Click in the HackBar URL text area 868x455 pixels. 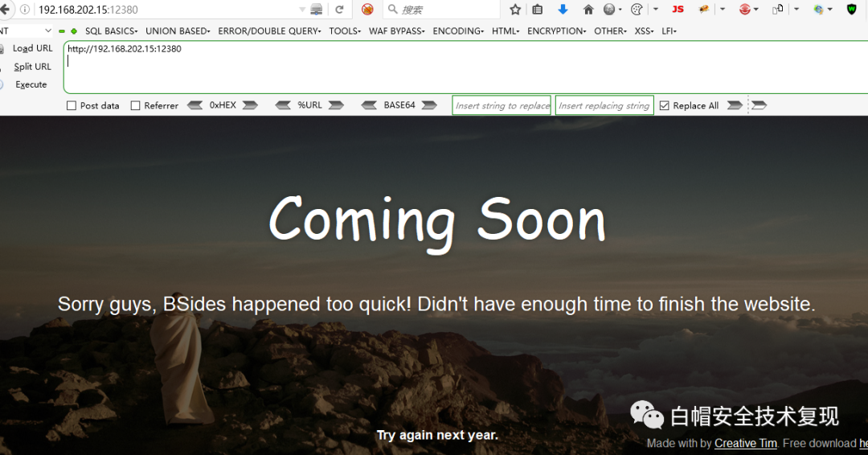click(x=465, y=67)
